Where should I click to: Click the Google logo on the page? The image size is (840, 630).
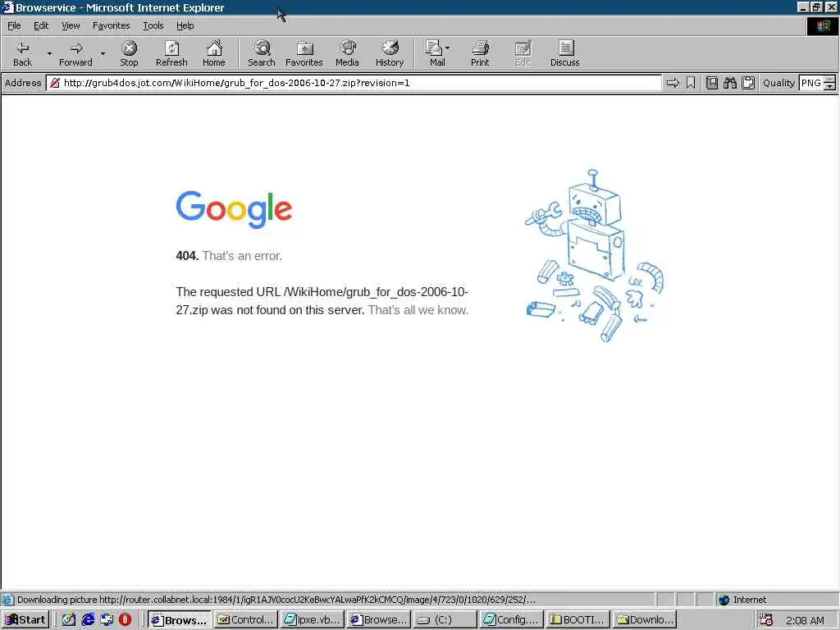(234, 209)
